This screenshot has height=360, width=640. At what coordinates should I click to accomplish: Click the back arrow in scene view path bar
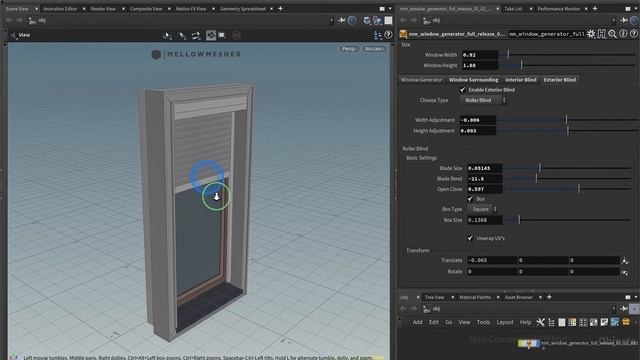tap(9, 20)
